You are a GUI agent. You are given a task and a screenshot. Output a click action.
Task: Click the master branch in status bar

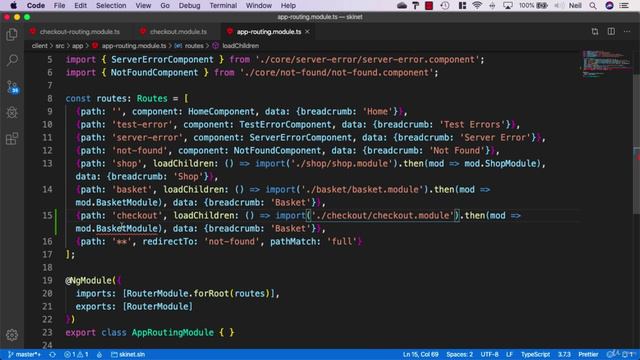coord(24,354)
